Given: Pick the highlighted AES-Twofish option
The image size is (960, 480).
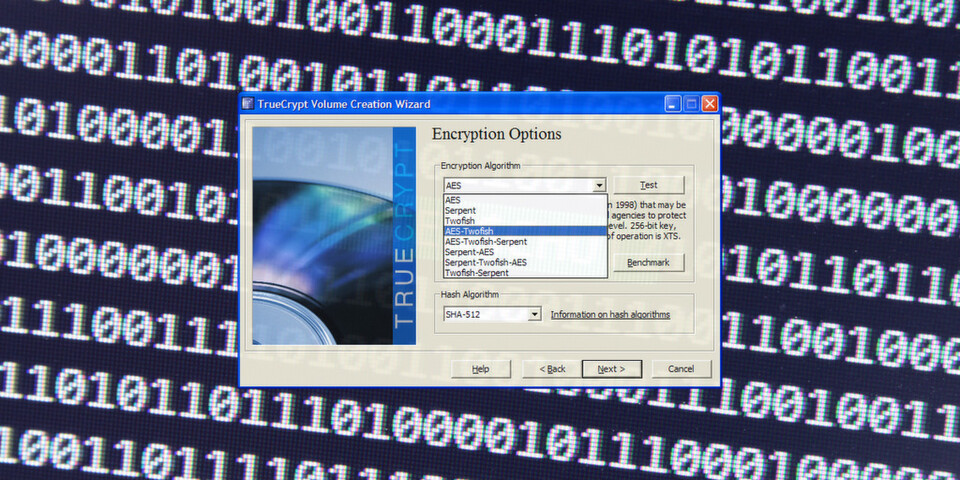Looking at the screenshot, I should click(525, 231).
